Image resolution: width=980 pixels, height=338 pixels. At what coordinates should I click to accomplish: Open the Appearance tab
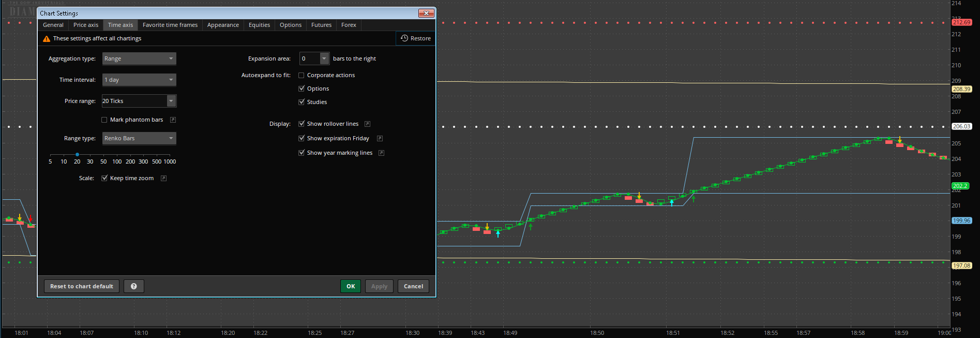(x=223, y=25)
